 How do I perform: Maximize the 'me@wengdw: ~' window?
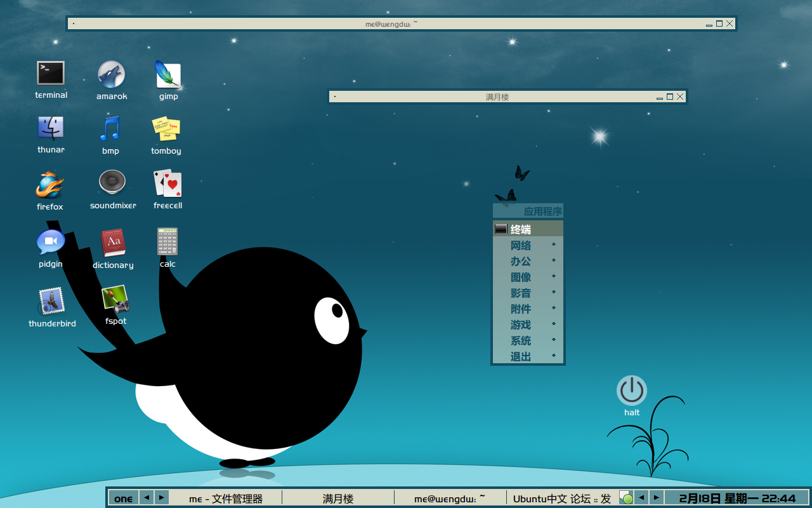(719, 23)
